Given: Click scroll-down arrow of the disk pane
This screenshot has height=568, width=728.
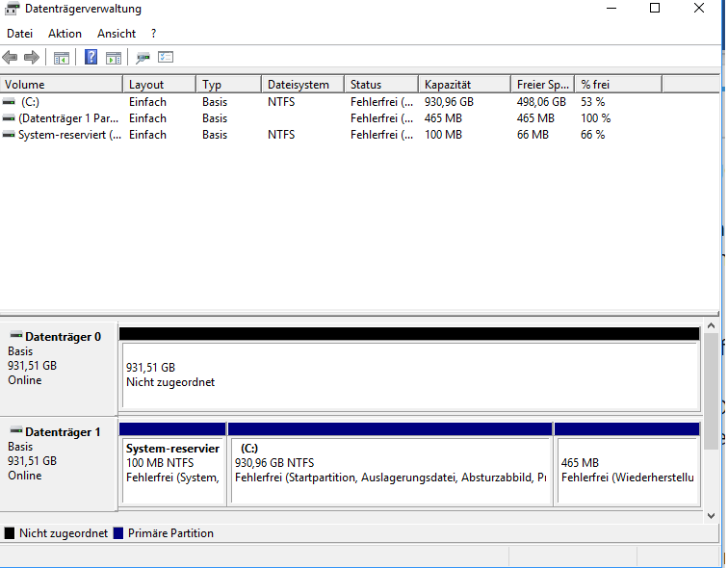Looking at the screenshot, I should [711, 516].
